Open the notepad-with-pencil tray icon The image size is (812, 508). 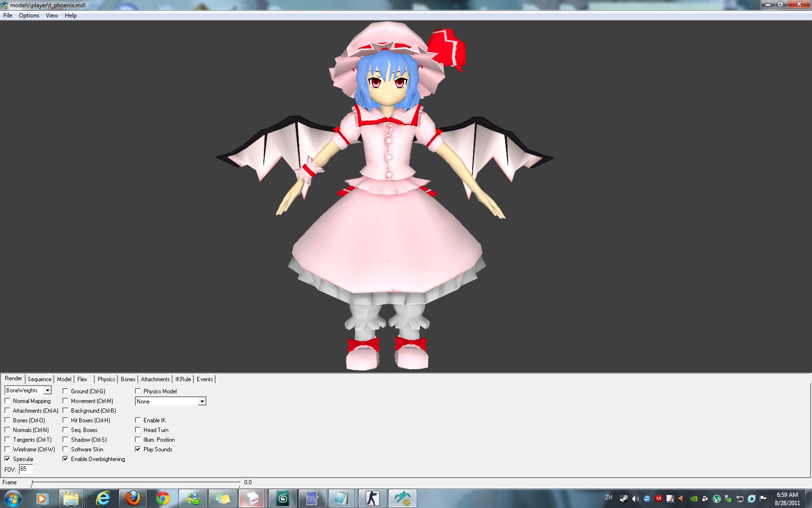tap(670, 499)
